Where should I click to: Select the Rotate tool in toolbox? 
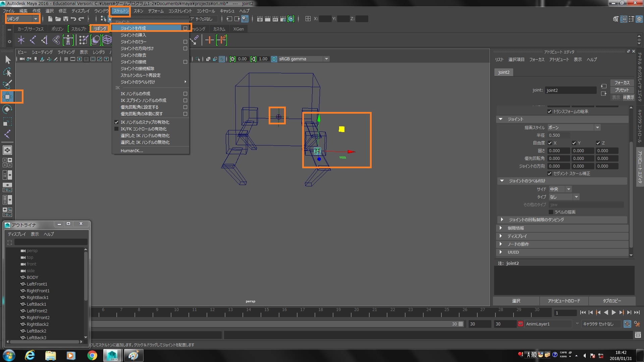click(7, 109)
